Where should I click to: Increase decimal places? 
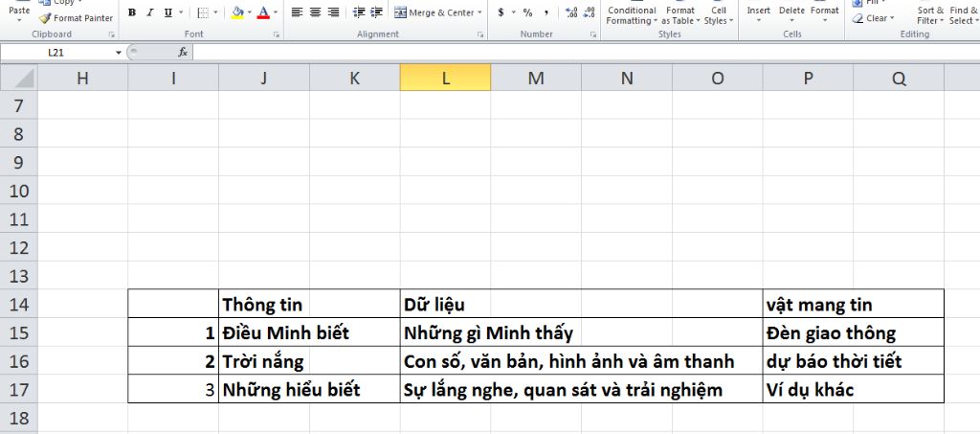pos(570,12)
